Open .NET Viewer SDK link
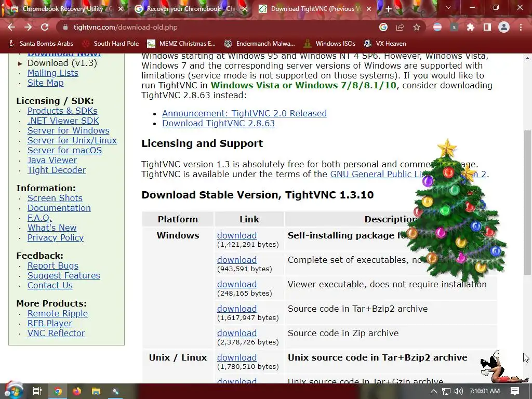 point(63,121)
